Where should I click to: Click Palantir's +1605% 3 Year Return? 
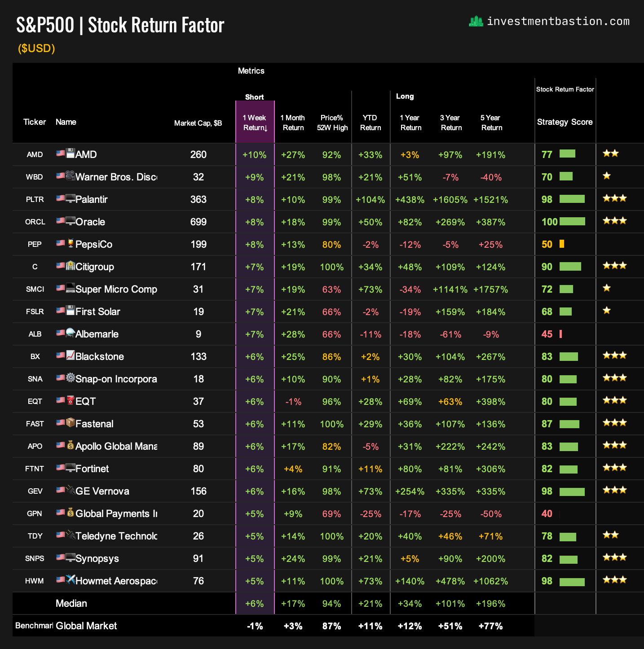pos(450,200)
